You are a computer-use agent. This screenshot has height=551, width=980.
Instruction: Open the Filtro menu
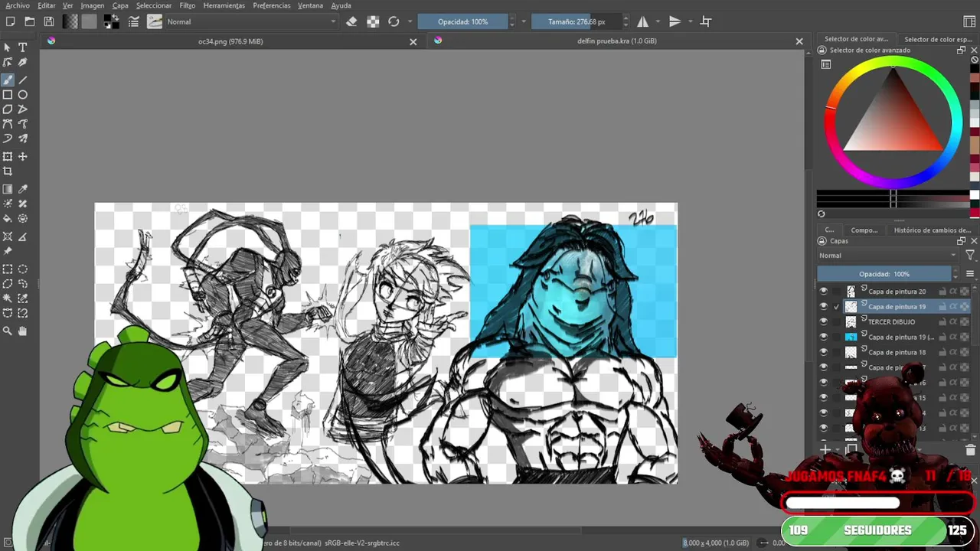click(x=188, y=5)
